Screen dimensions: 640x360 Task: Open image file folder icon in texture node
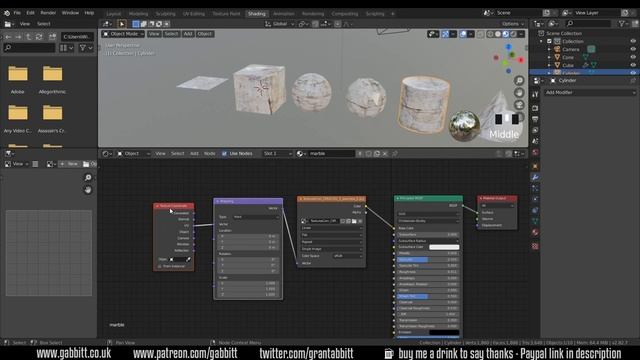click(x=354, y=221)
